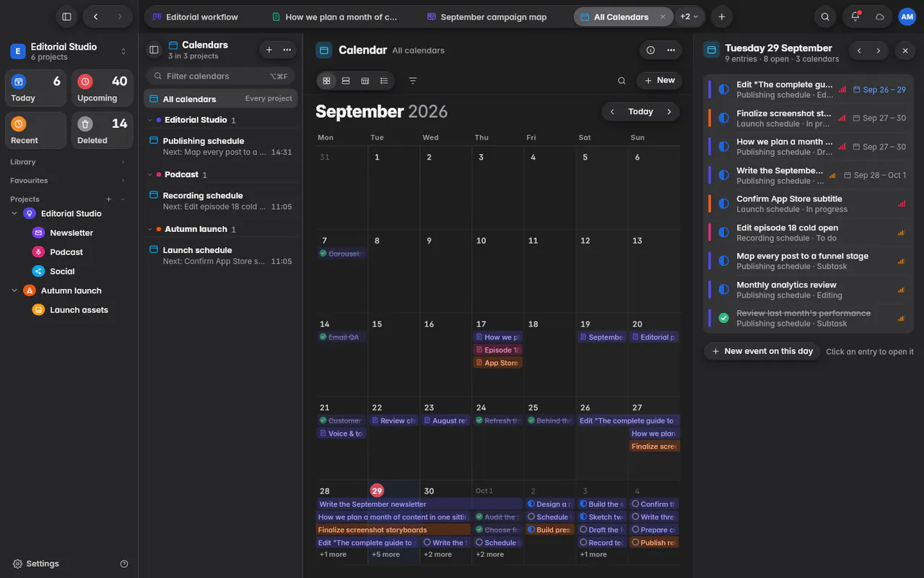Switch to the table view icon

tap(365, 81)
